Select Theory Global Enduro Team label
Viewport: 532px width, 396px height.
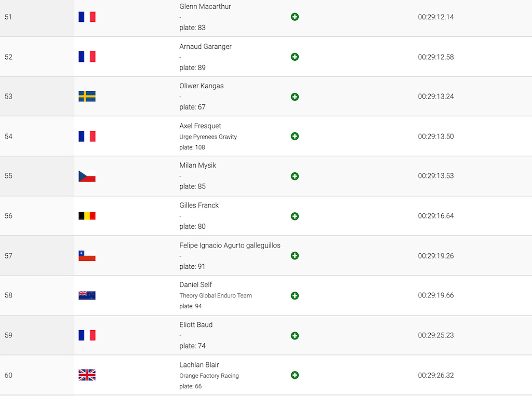[x=216, y=296]
